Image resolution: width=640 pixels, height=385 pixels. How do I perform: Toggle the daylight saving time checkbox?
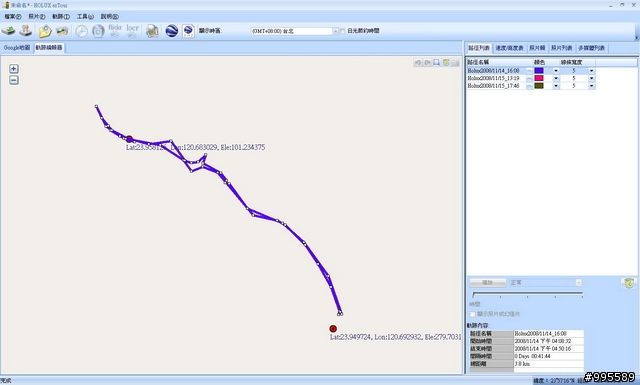(x=343, y=31)
